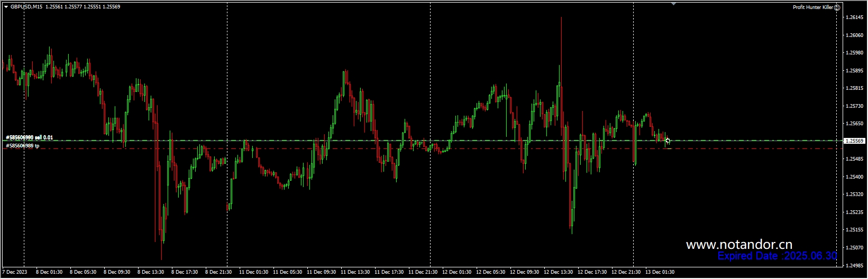Click price scale value 1.25815
Screen dimensions: 868x279
click(x=855, y=88)
